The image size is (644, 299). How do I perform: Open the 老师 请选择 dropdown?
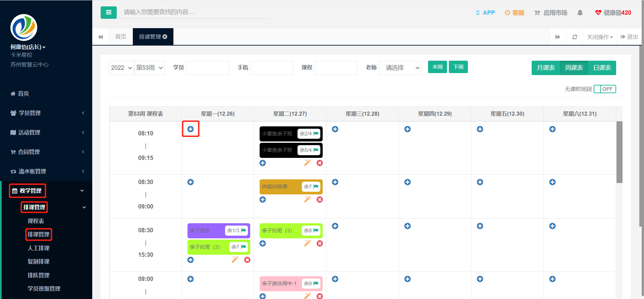coord(400,68)
